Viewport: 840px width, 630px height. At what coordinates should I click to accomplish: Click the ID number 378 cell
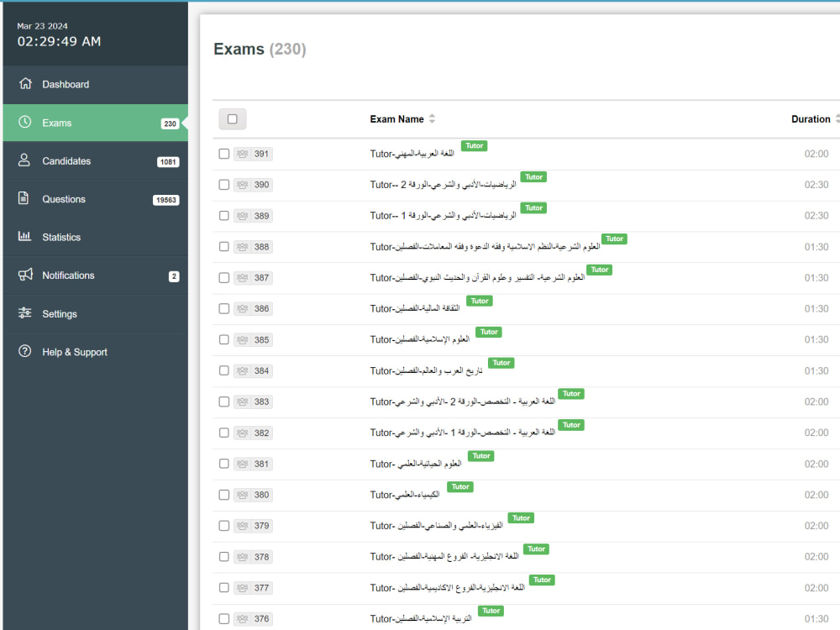point(261,557)
